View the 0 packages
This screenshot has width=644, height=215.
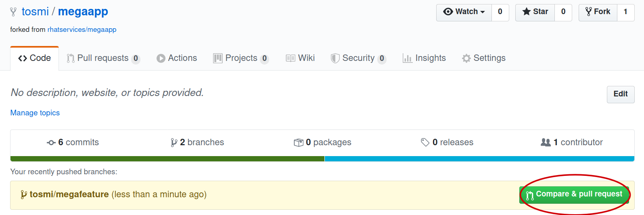coord(323,142)
